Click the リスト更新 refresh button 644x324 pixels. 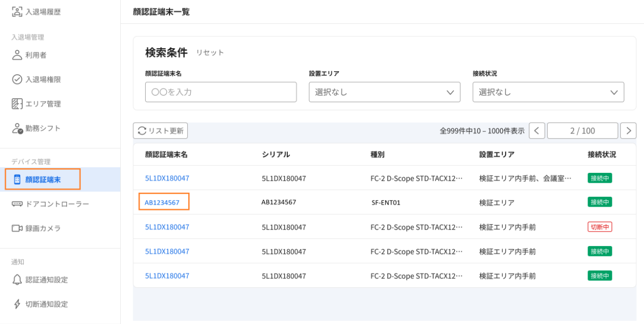click(160, 131)
